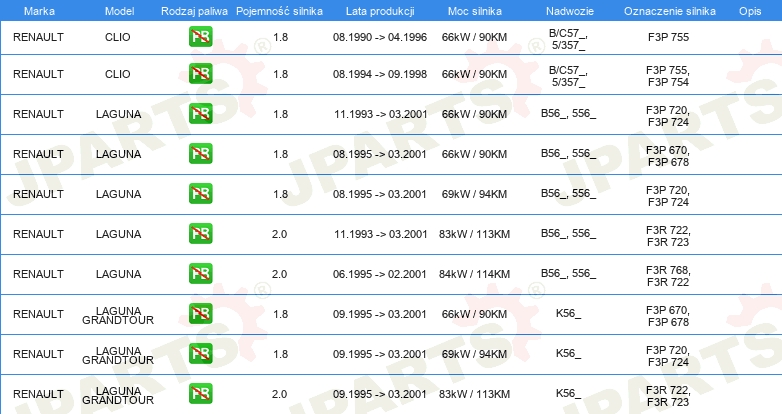Click F3P 670, F3P 678 in LAGUNA GRANDTOUR row
782x414 pixels.
(x=668, y=316)
